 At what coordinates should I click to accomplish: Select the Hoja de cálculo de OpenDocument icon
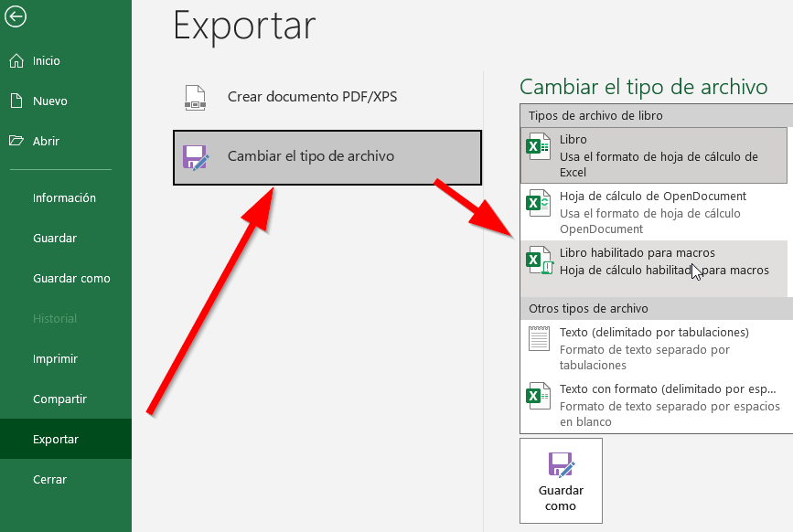pyautogui.click(x=537, y=205)
